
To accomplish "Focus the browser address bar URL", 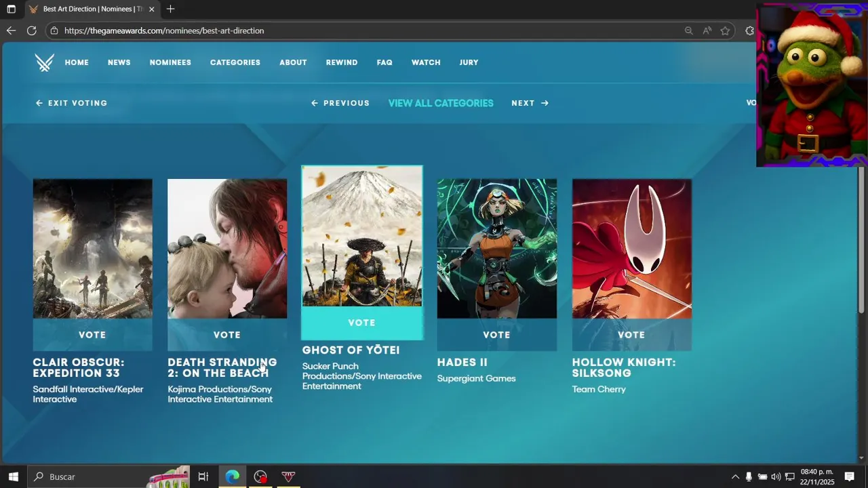I will click(x=164, y=30).
